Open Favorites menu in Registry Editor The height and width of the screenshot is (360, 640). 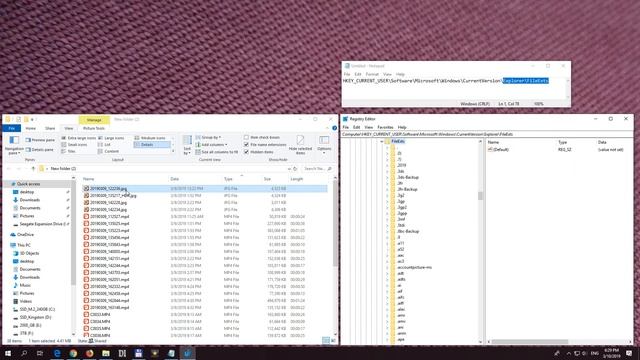(x=385, y=127)
